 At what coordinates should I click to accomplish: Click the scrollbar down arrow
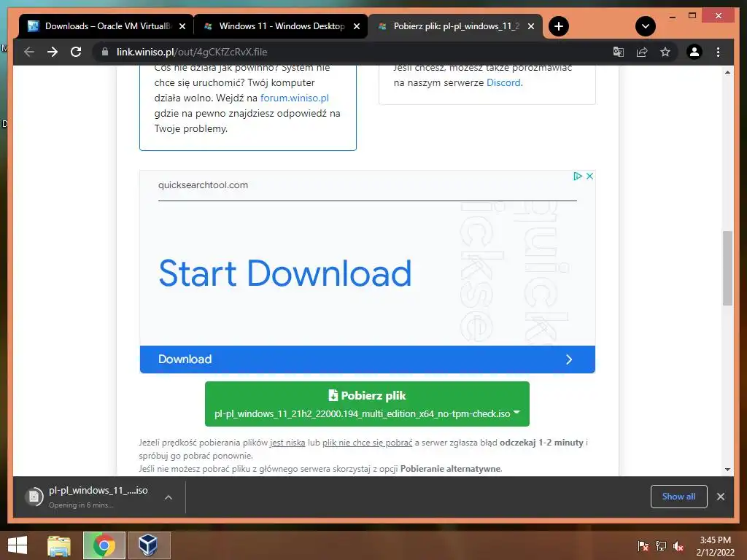coord(727,470)
